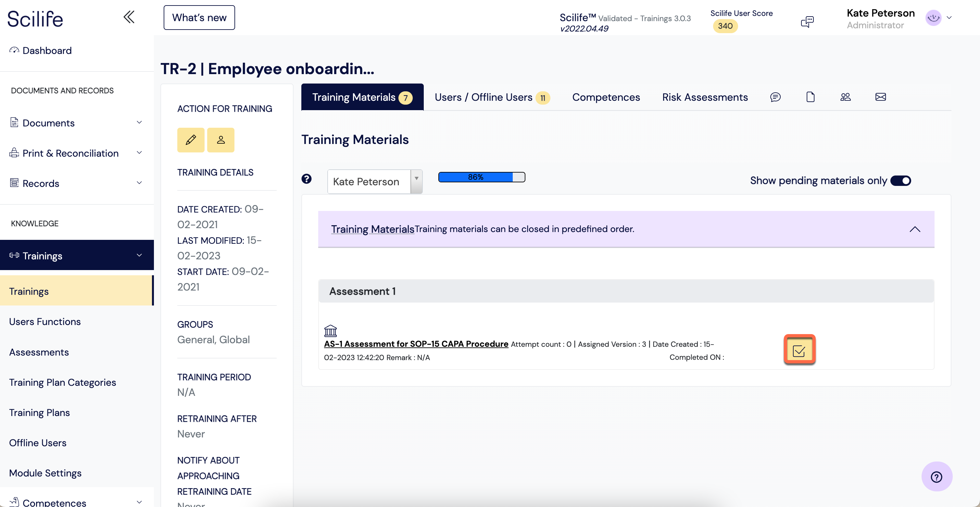The image size is (980, 507).
Task: Open the floating help button
Action: click(x=936, y=476)
